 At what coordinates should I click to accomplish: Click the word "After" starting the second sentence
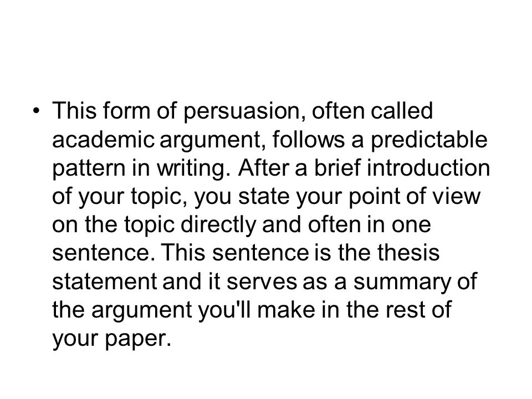pyautogui.click(x=263, y=167)
